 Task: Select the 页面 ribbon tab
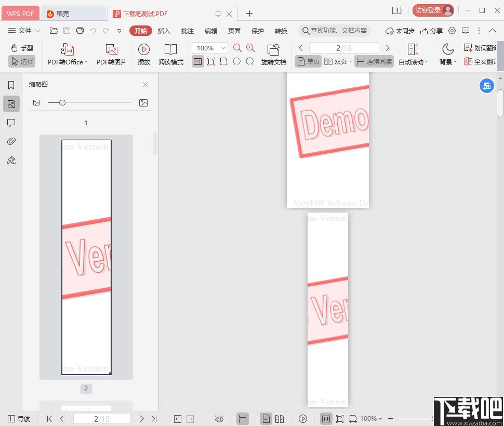(234, 31)
